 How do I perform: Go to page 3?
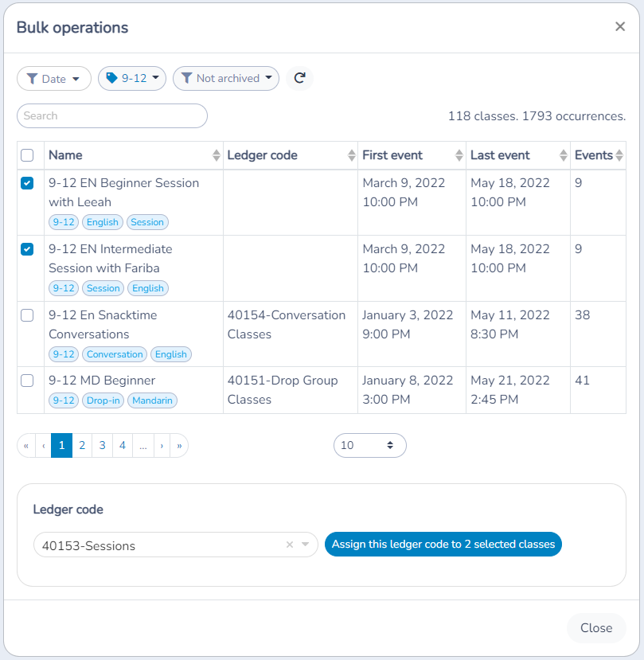(102, 445)
